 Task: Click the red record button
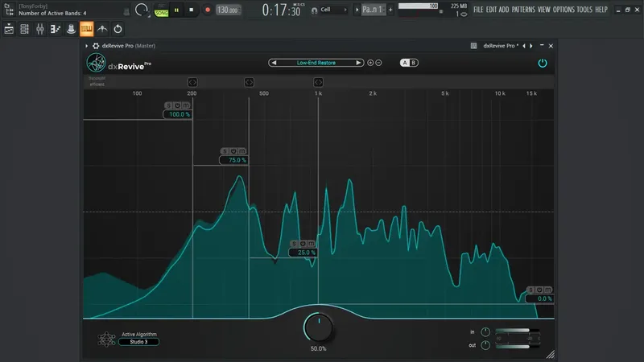click(x=208, y=10)
